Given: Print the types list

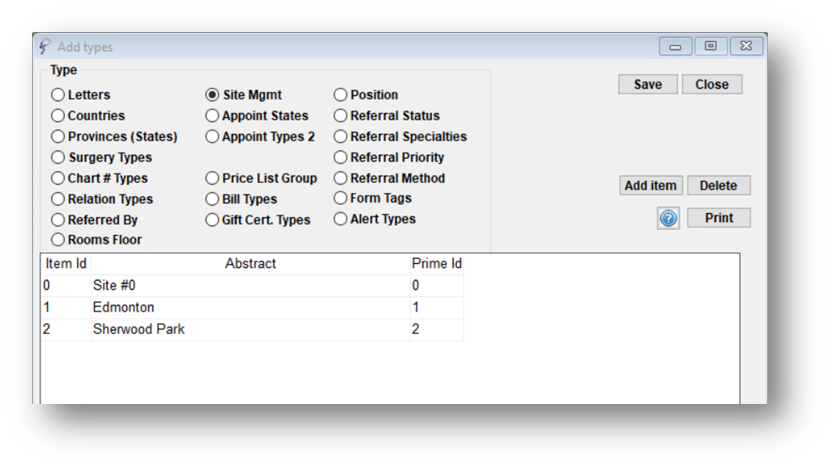Looking at the screenshot, I should [719, 218].
